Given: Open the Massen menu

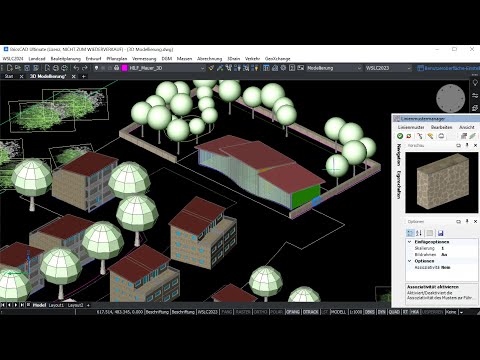Looking at the screenshot, I should tap(184, 59).
